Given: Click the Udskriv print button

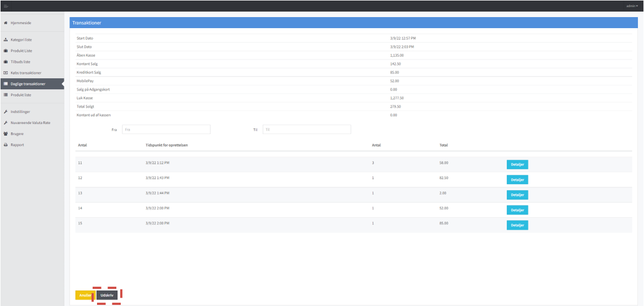Looking at the screenshot, I should [x=107, y=296].
